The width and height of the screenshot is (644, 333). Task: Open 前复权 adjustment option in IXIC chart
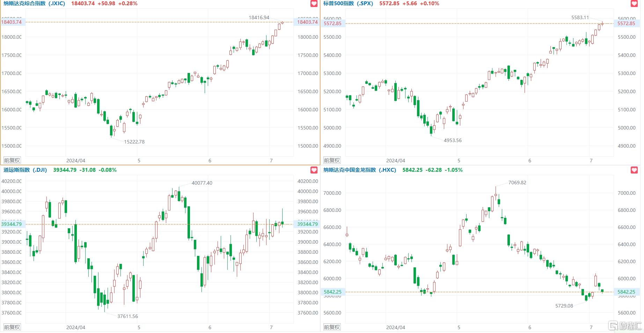[x=12, y=161]
